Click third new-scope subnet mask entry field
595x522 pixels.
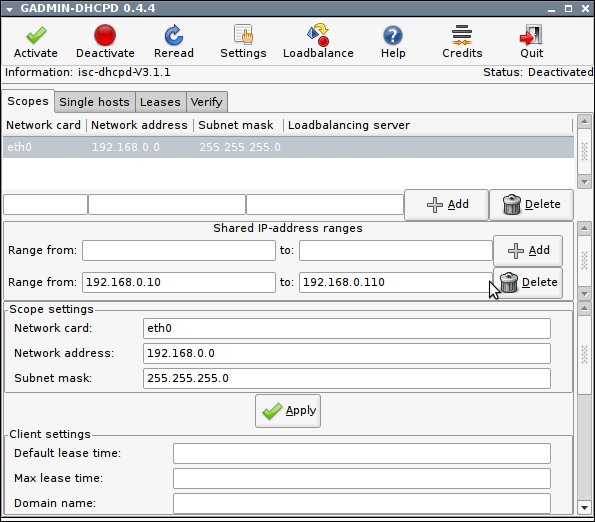point(325,204)
